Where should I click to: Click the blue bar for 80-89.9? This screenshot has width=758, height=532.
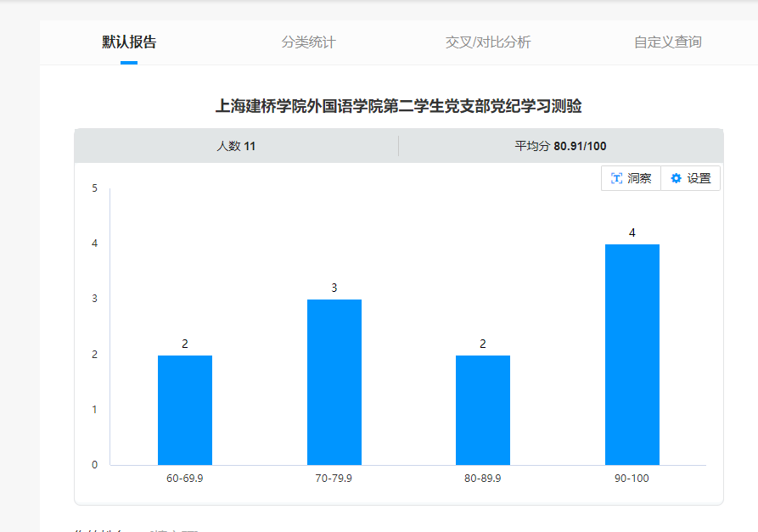pos(483,410)
